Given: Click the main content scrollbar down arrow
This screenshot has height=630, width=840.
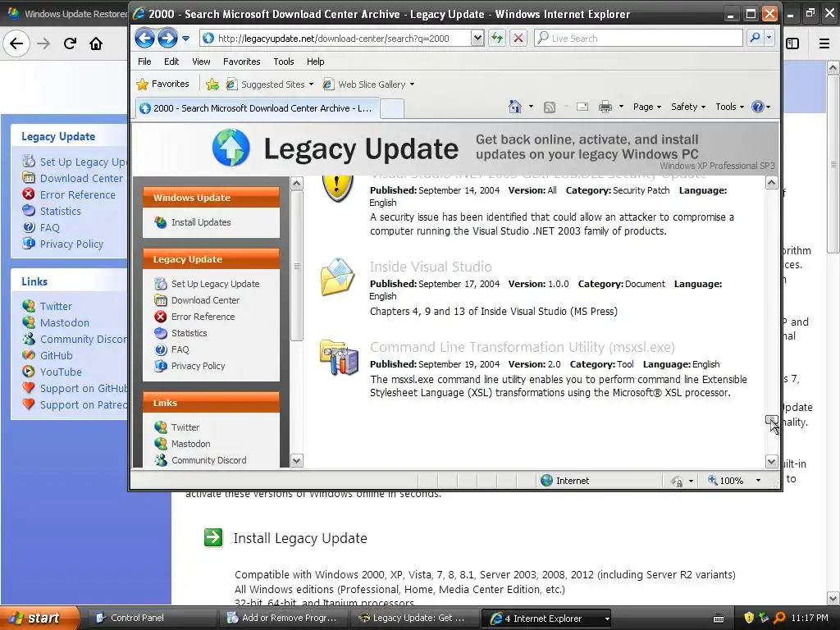Looking at the screenshot, I should coord(771,461).
